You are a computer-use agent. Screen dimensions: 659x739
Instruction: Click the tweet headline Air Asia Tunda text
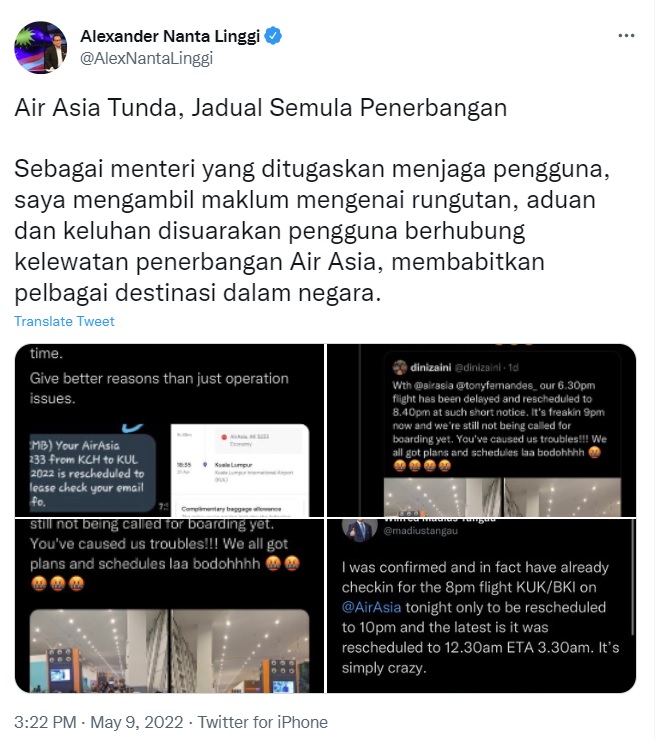tap(261, 107)
